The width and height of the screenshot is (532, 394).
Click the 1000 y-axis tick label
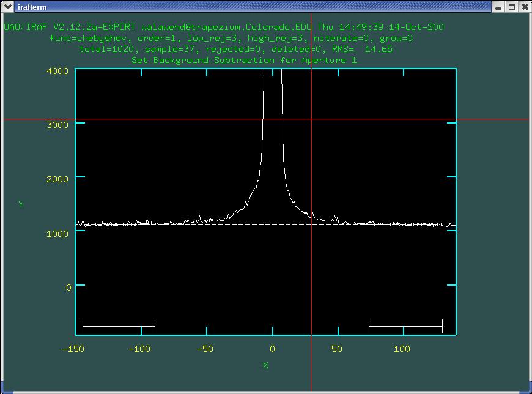[x=57, y=234]
